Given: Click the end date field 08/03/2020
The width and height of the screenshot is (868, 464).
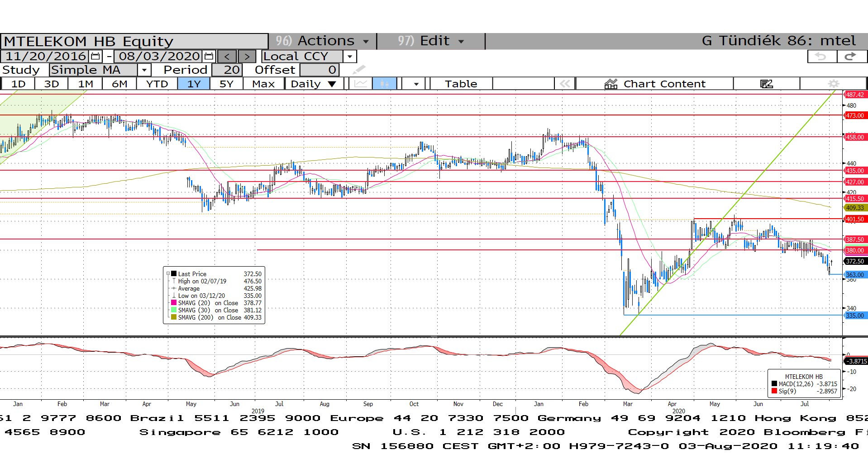Looking at the screenshot, I should [x=159, y=56].
